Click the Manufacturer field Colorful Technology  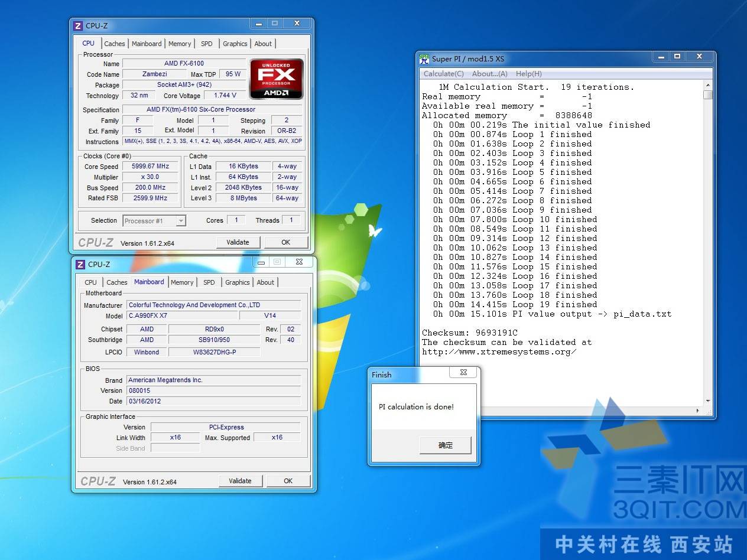pyautogui.click(x=213, y=305)
